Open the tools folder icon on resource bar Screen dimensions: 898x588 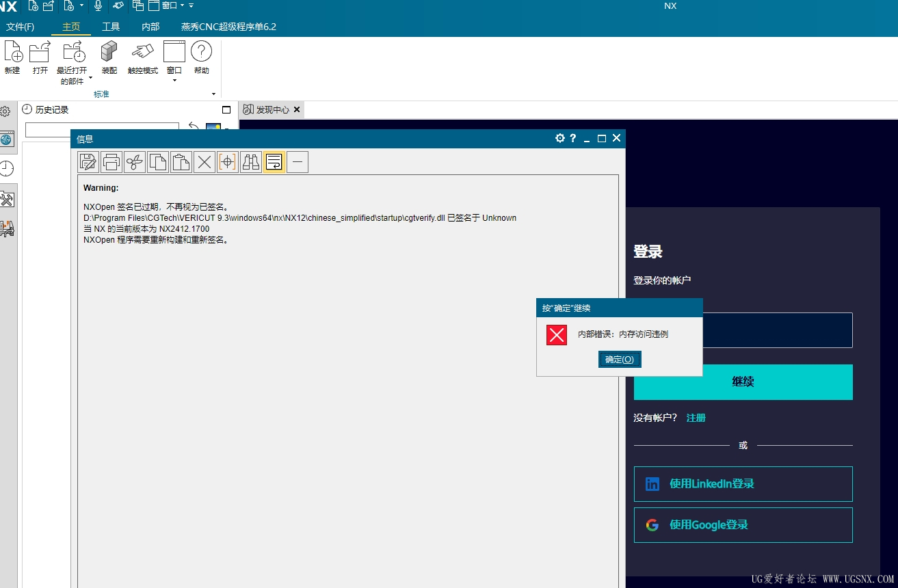point(7,200)
